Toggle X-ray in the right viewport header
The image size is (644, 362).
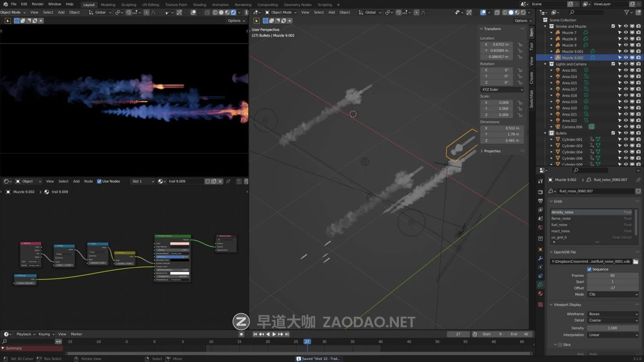click(x=497, y=13)
